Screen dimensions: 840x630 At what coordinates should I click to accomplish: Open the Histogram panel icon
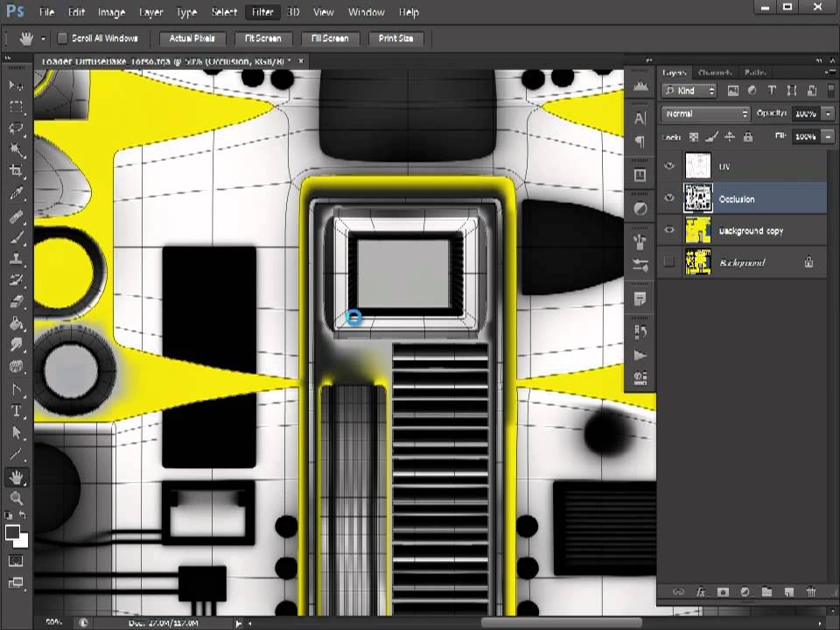pyautogui.click(x=640, y=86)
